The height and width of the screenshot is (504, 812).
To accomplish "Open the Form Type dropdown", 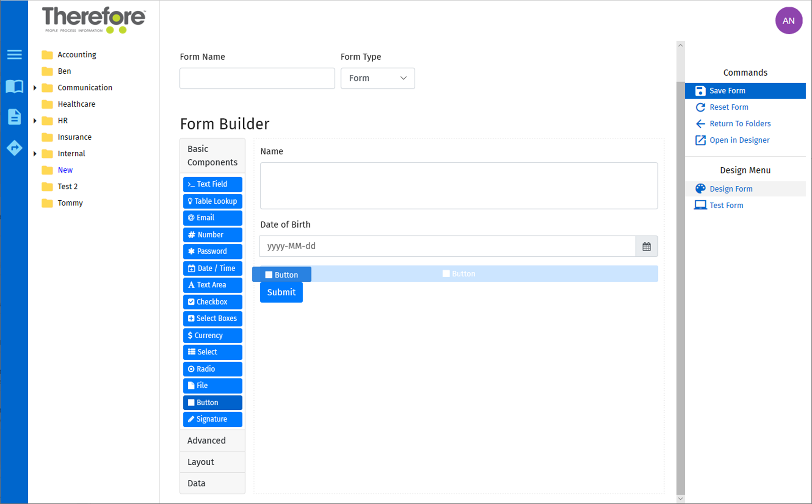I will tap(377, 78).
